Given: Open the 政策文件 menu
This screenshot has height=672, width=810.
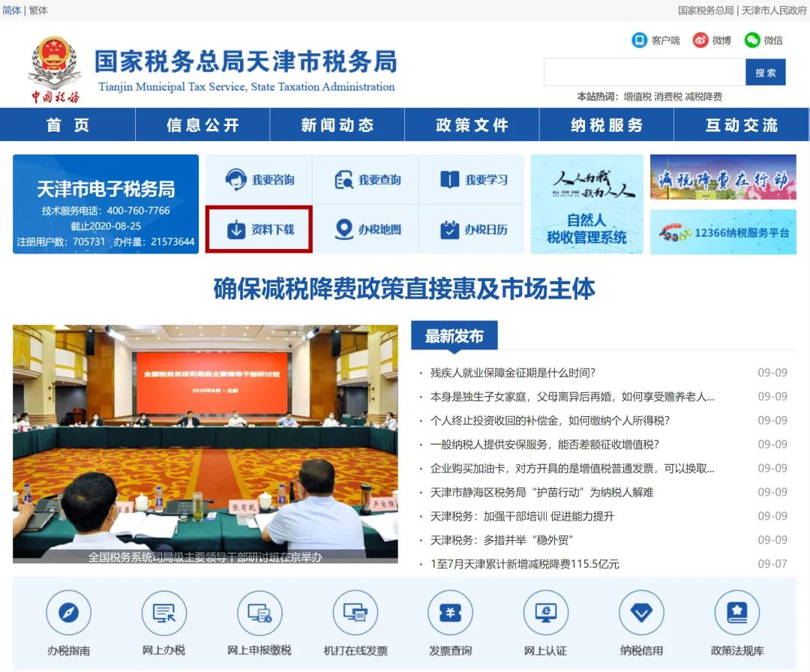Looking at the screenshot, I should pos(472,124).
